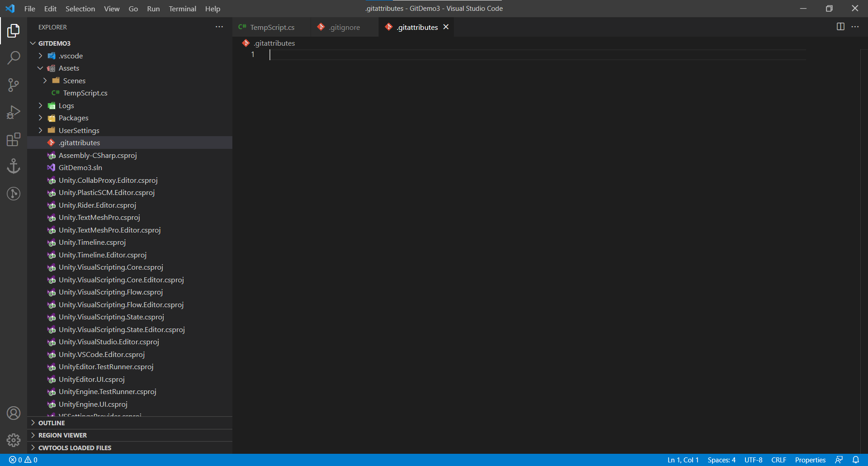This screenshot has height=466, width=868.
Task: Open the Run menu
Action: [153, 9]
